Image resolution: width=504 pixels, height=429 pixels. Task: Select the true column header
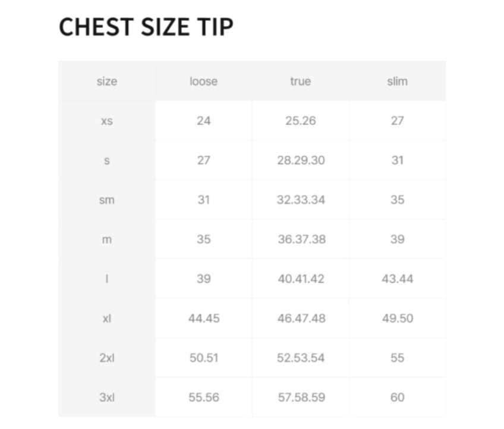tap(300, 81)
